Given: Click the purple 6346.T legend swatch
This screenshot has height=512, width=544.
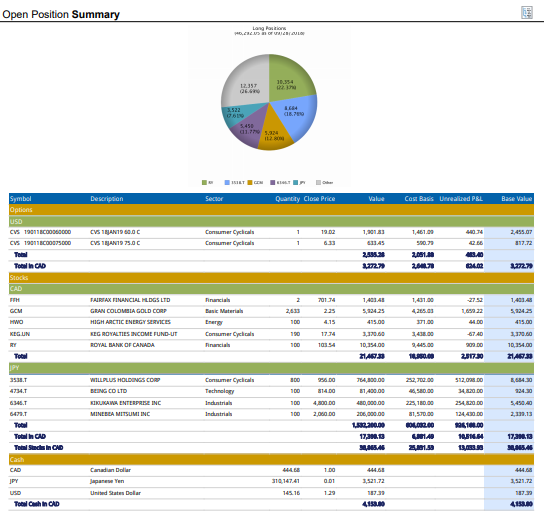Looking at the screenshot, I should coord(272,182).
